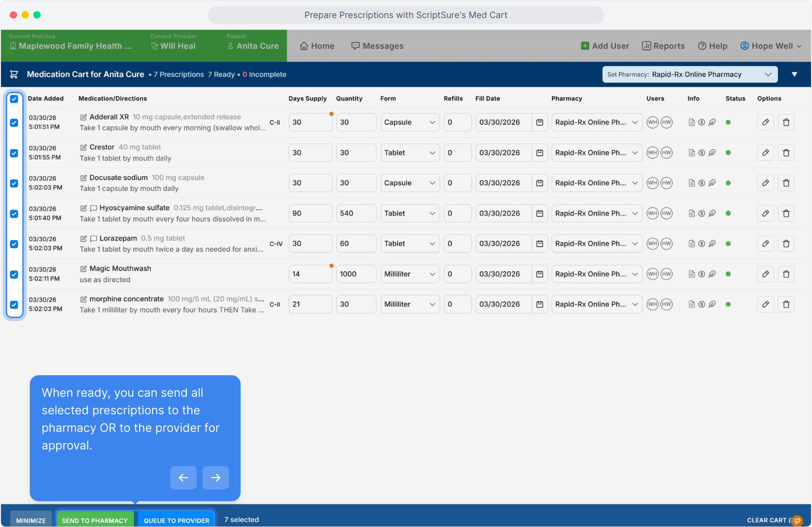Uncheck the Magic Mouthwash checkbox
Viewport: 812px width, 527px height.
tap(14, 274)
